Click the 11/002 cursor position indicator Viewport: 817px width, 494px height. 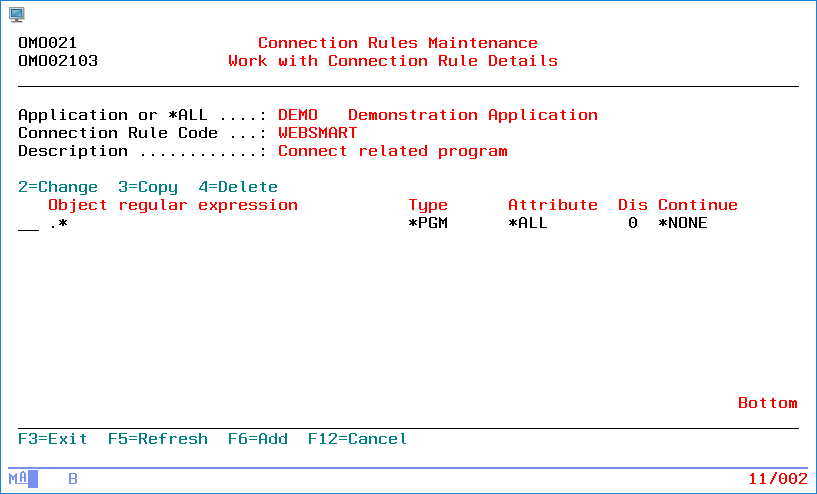point(777,479)
